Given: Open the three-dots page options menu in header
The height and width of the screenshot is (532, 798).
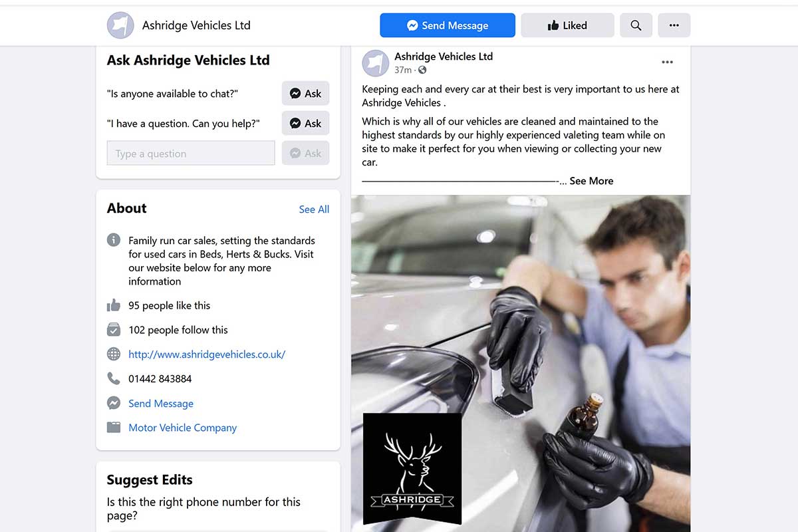Looking at the screenshot, I should click(674, 25).
